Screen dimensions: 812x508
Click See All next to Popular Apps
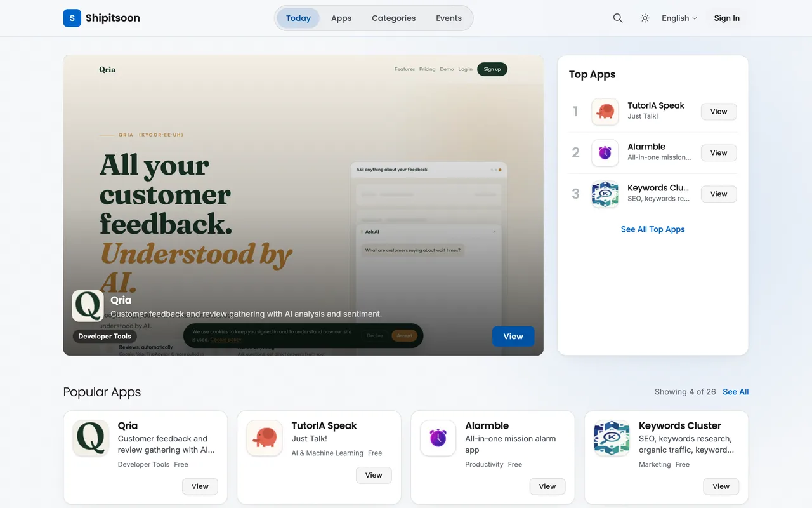[736, 392]
